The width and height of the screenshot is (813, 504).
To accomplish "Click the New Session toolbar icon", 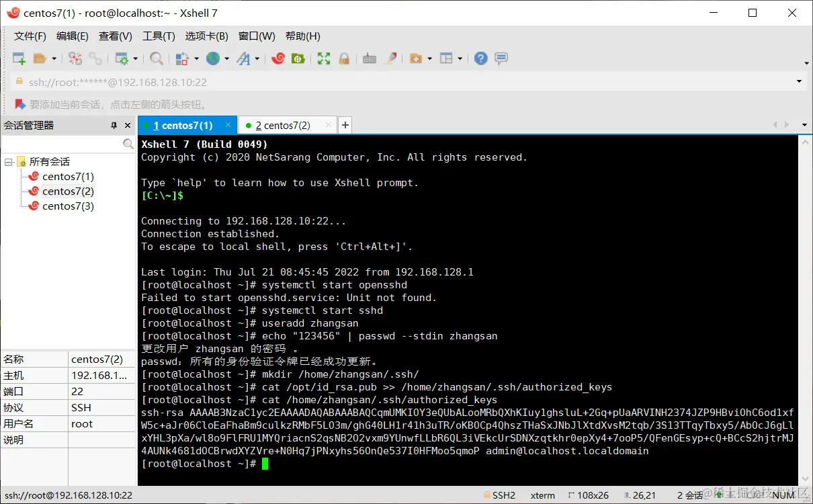I will 19,59.
